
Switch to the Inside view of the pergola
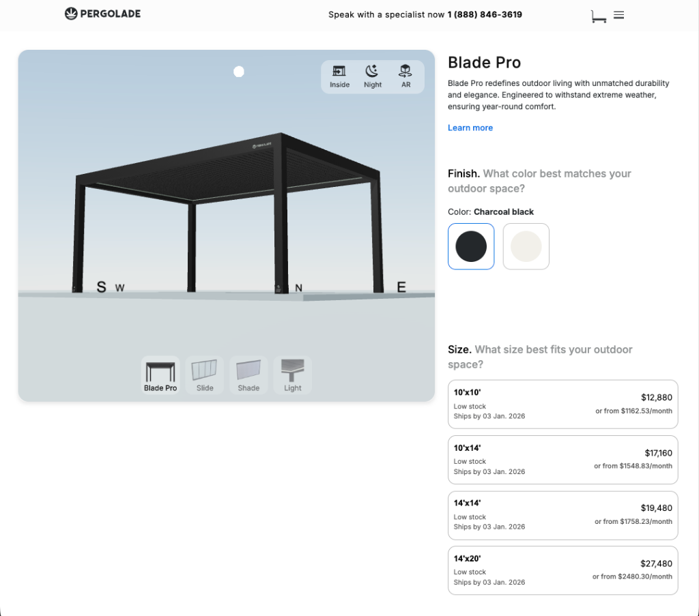[339, 76]
